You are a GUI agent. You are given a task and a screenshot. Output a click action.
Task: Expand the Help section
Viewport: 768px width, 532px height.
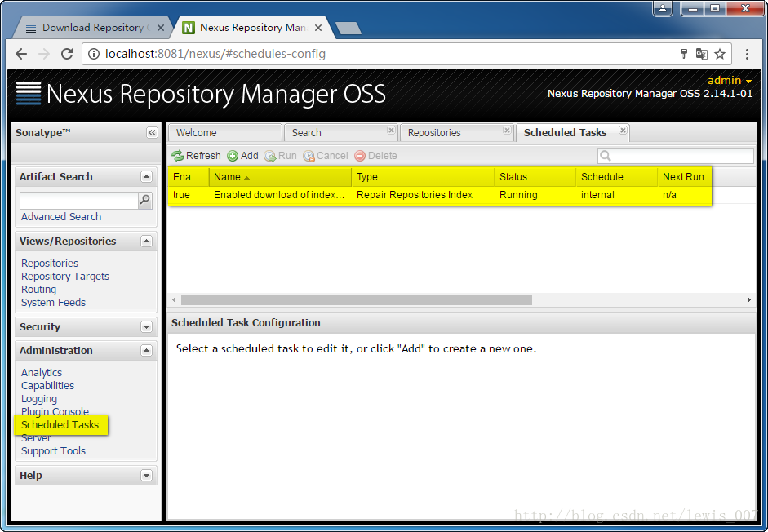(x=146, y=476)
